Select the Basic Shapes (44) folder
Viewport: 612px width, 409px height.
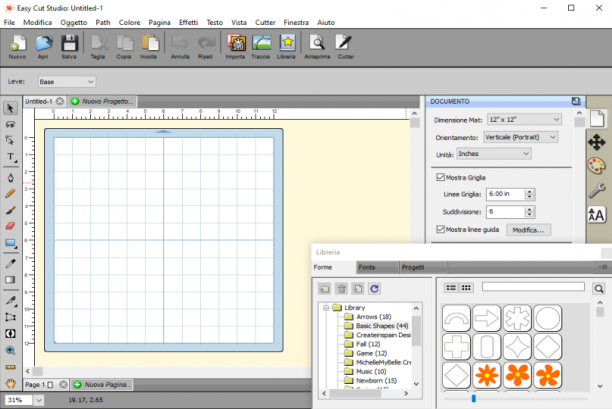(x=376, y=325)
